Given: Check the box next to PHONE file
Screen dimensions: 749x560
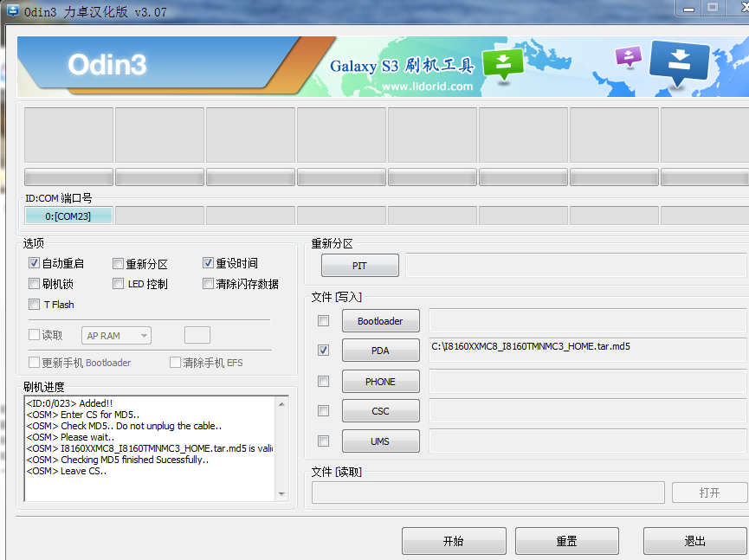Looking at the screenshot, I should coord(323,381).
